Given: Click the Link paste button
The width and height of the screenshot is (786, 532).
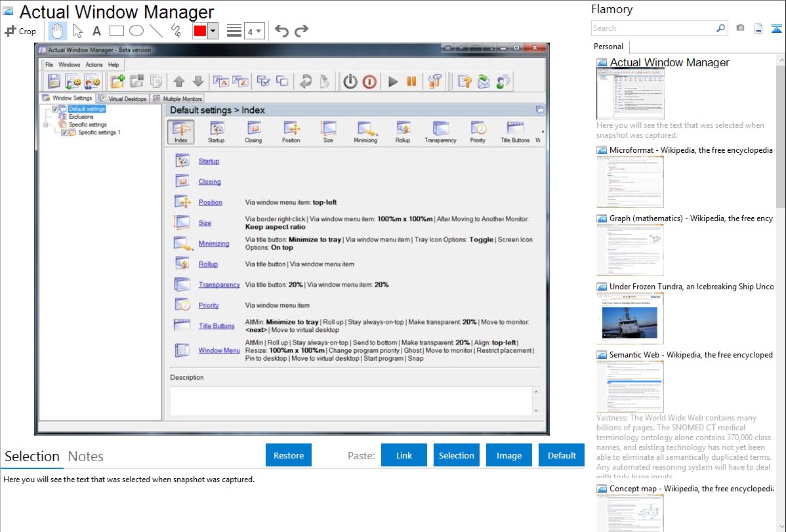Looking at the screenshot, I should click(404, 455).
